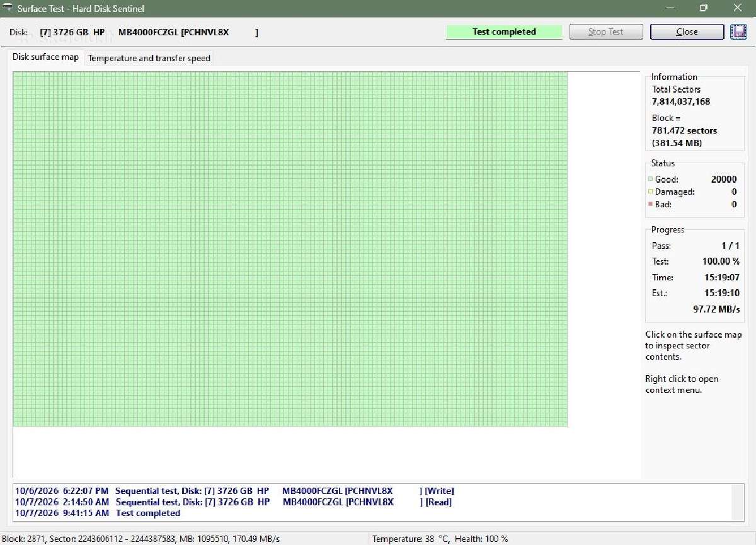Click the save report floppy disk icon

738,32
